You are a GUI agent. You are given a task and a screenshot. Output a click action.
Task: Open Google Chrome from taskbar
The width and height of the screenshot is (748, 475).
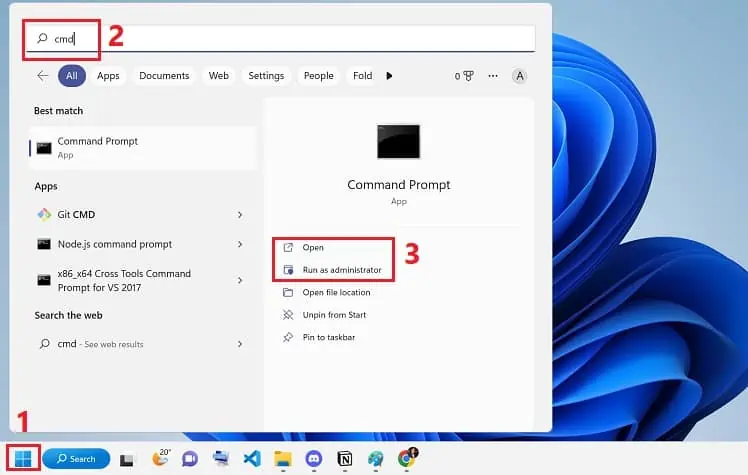[x=406, y=458]
